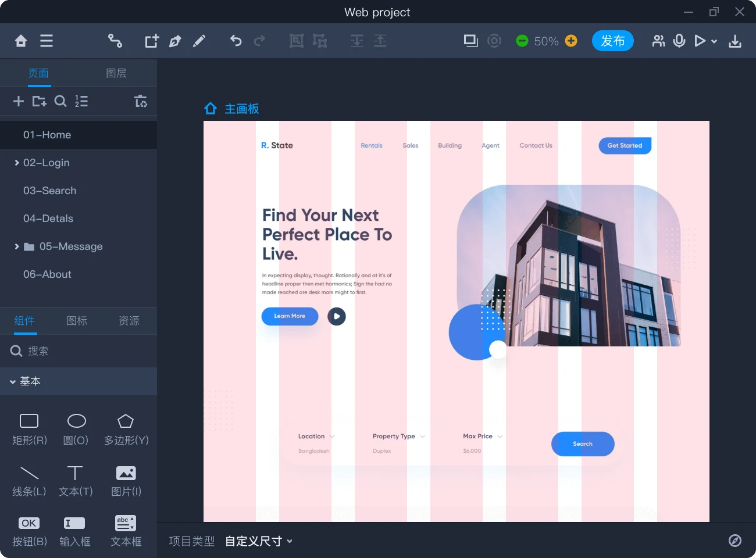The width and height of the screenshot is (756, 558).
Task: Click the download export icon
Action: 735,41
